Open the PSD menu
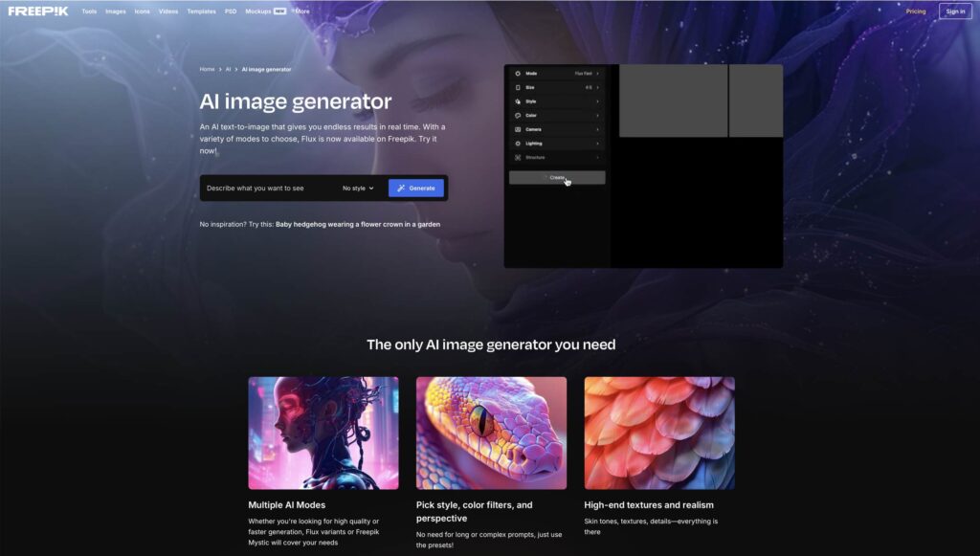 231,11
